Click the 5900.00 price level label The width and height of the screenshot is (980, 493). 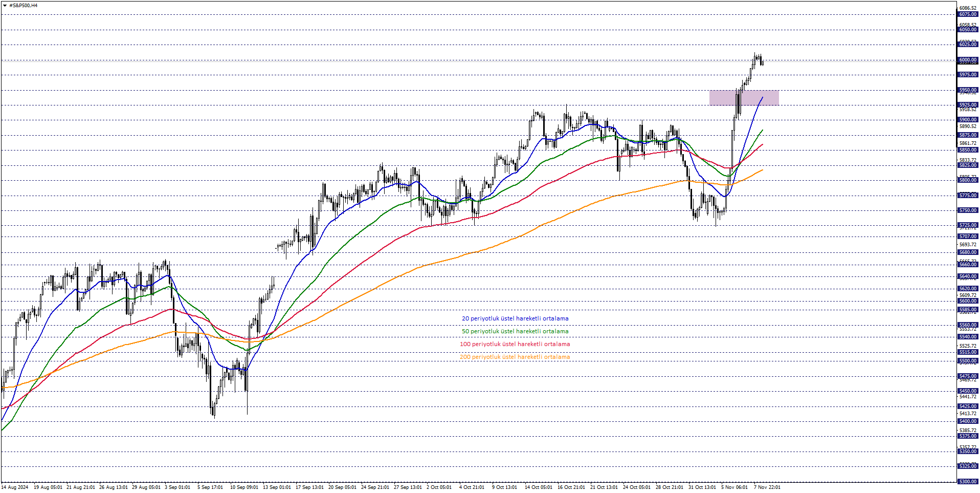pyautogui.click(x=968, y=120)
